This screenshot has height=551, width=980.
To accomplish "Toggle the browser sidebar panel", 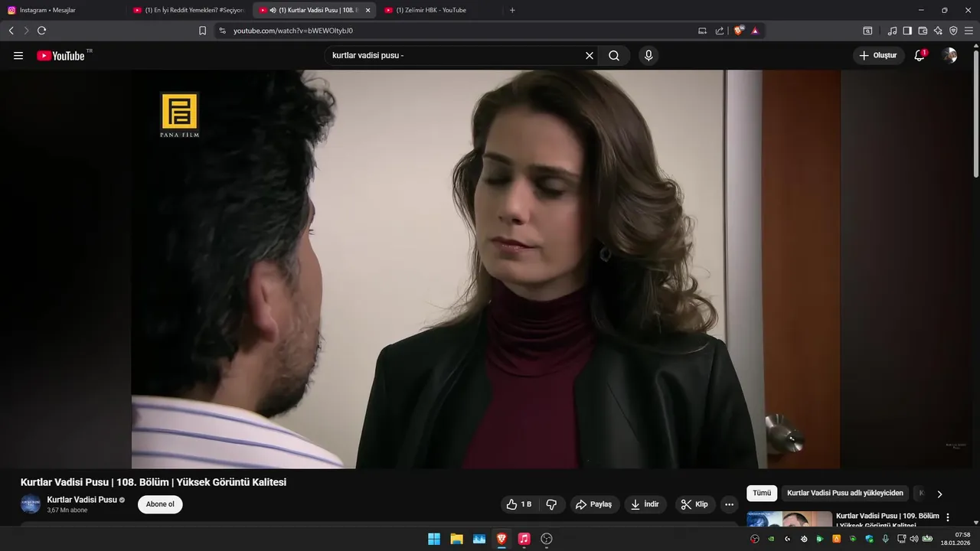I will pos(907,31).
